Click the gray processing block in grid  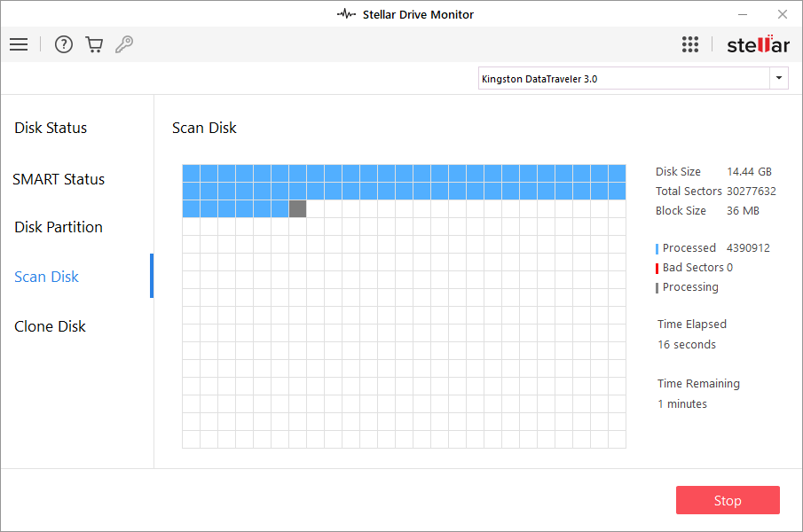click(297, 209)
